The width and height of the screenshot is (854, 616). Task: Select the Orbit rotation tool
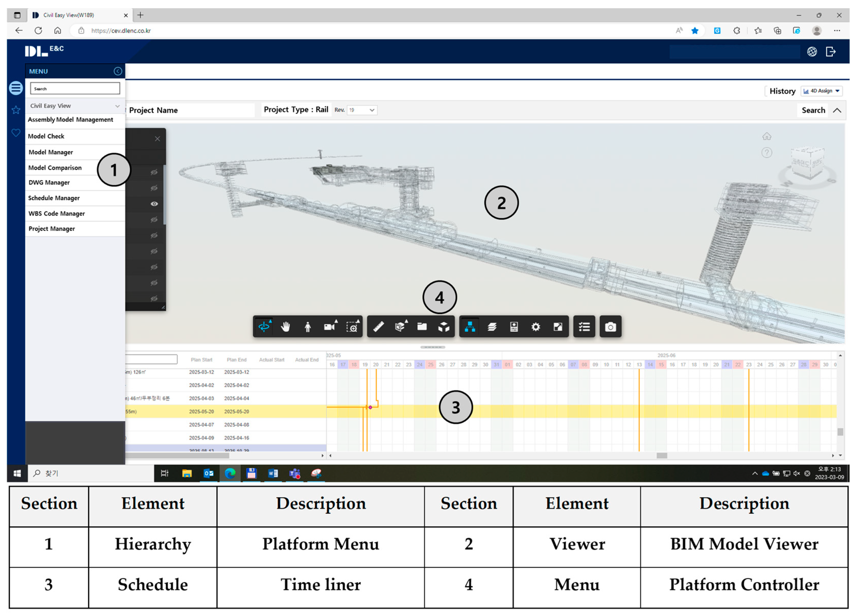(264, 327)
